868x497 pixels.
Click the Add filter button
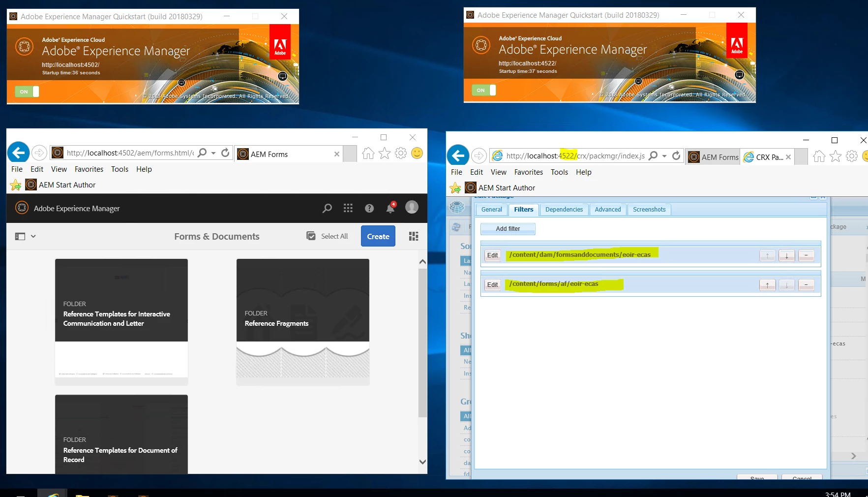pos(508,229)
